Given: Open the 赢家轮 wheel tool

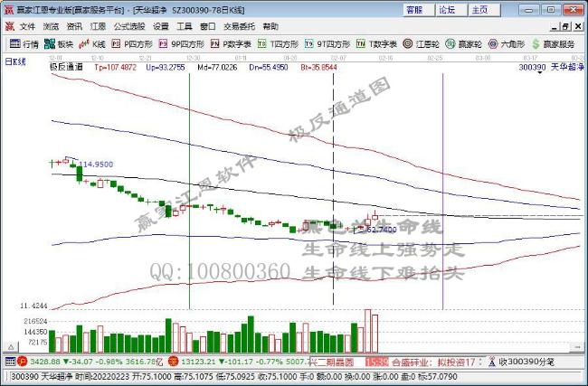Looking at the screenshot, I should click(x=463, y=44).
